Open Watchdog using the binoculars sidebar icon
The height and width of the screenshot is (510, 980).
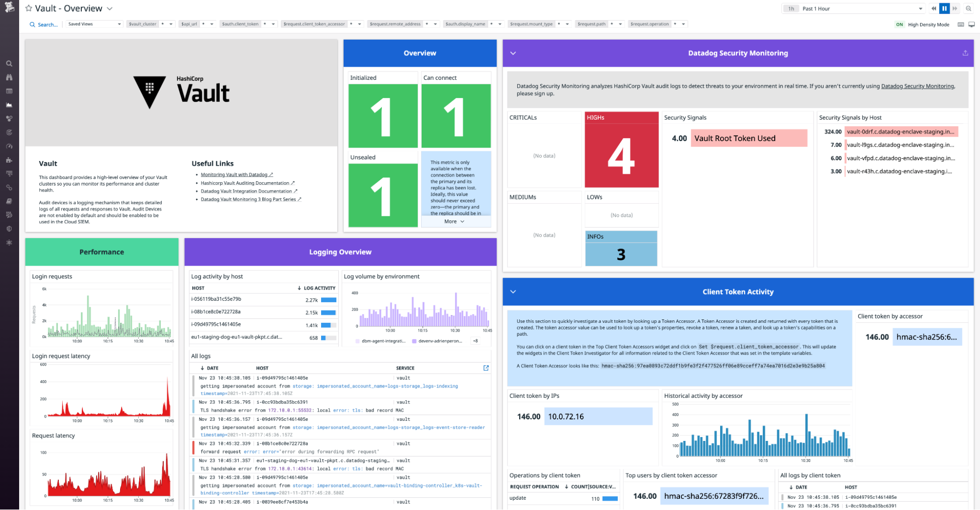(x=9, y=77)
